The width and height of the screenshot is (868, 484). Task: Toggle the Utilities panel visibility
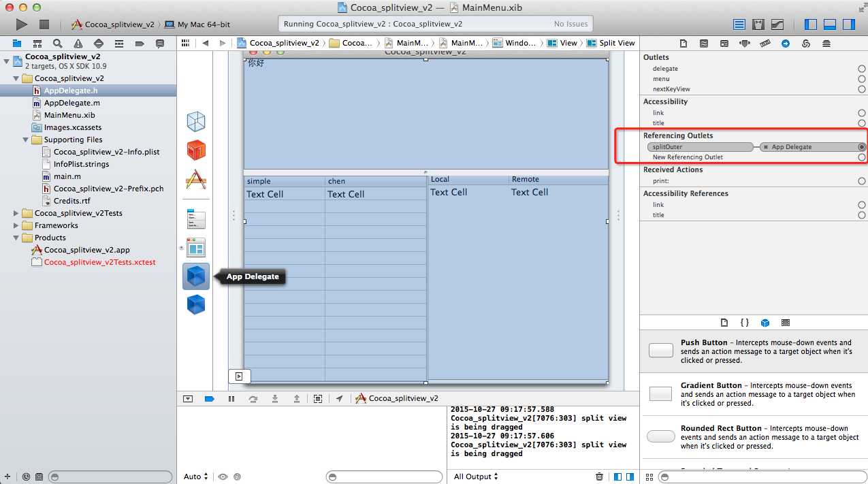(x=848, y=25)
